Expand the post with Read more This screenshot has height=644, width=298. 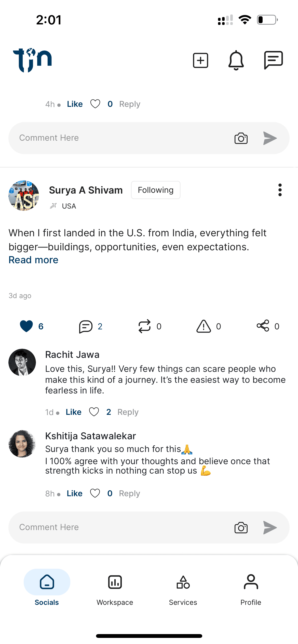coord(33,260)
